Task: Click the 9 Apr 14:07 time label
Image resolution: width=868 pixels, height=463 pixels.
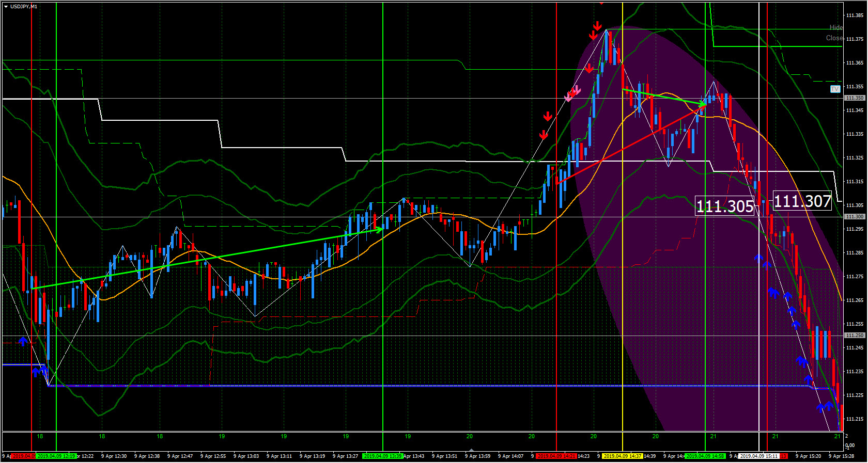Action: [x=511, y=456]
